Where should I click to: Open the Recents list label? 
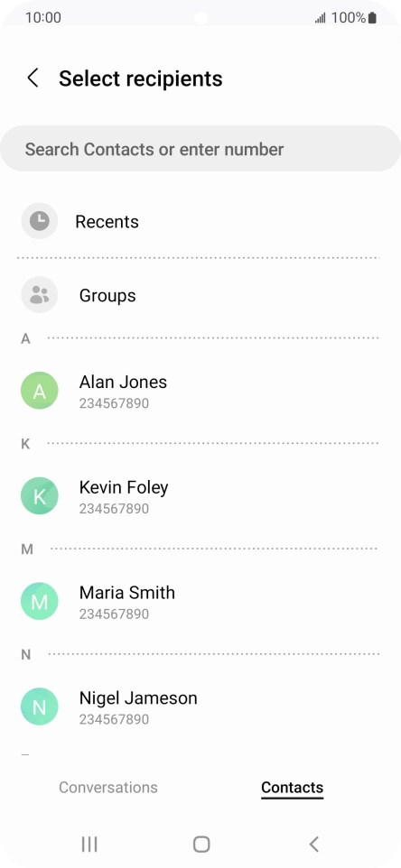click(107, 221)
